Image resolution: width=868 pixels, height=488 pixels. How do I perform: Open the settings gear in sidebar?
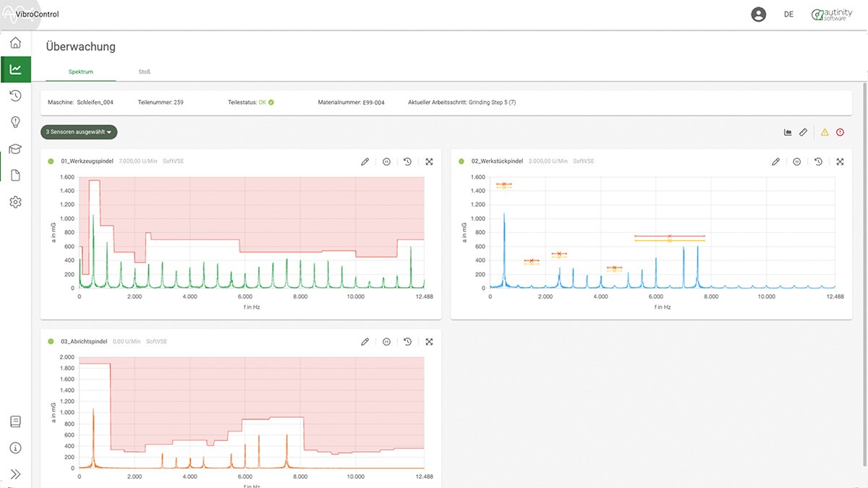point(15,202)
